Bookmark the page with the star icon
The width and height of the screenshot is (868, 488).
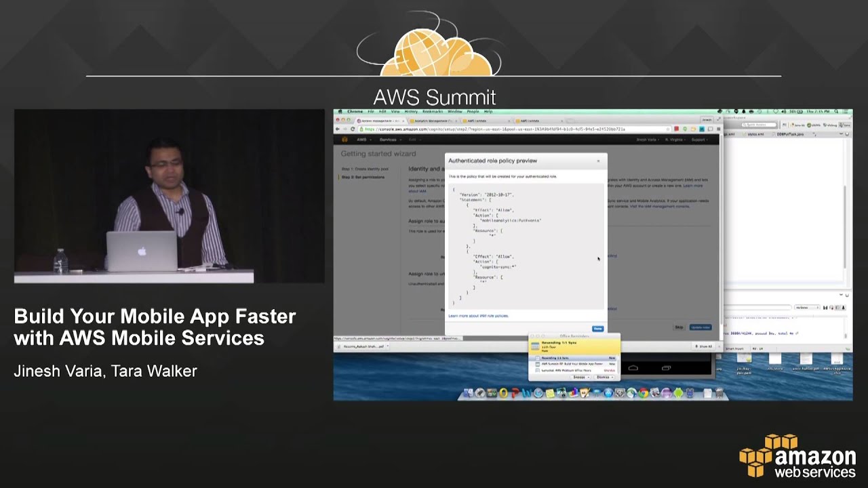coord(669,129)
